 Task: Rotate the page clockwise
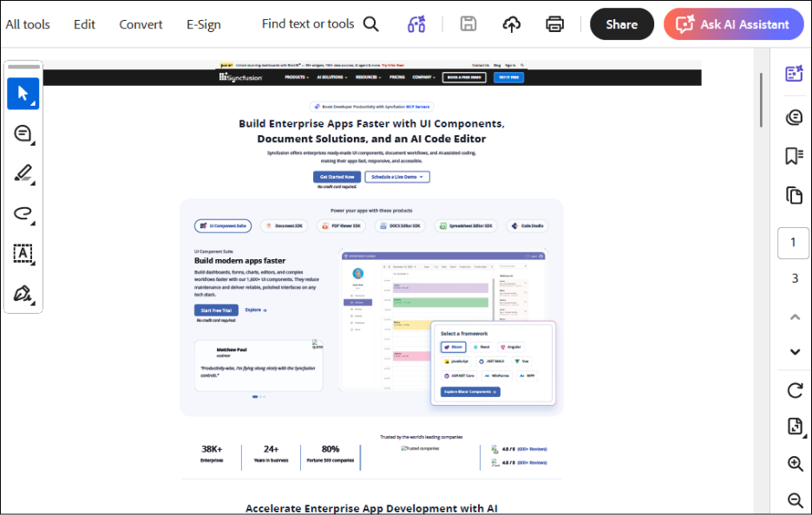coord(794,391)
